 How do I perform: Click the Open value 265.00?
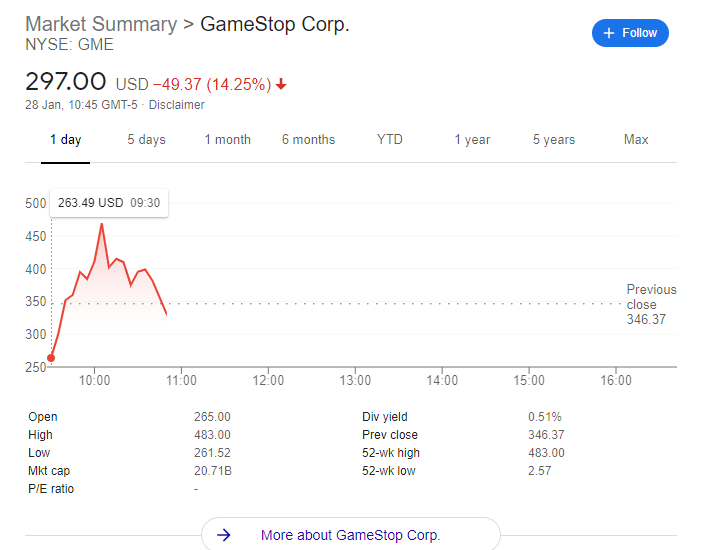point(212,417)
